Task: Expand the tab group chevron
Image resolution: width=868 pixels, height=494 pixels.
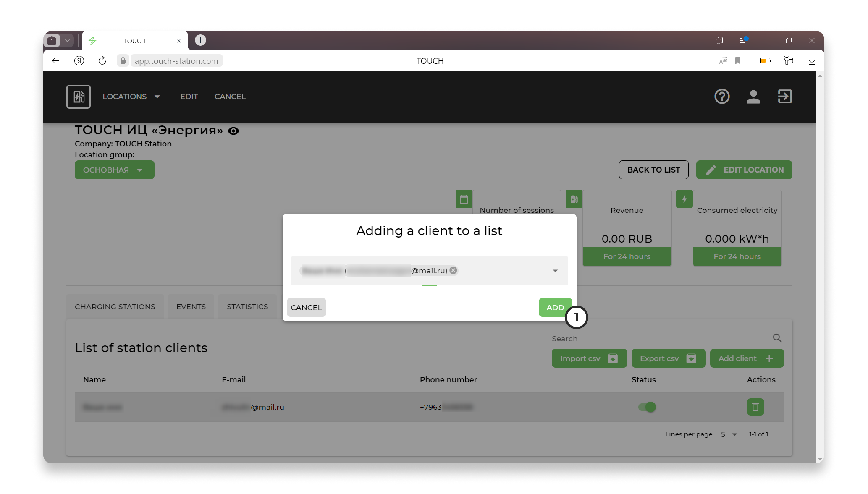Action: click(67, 41)
